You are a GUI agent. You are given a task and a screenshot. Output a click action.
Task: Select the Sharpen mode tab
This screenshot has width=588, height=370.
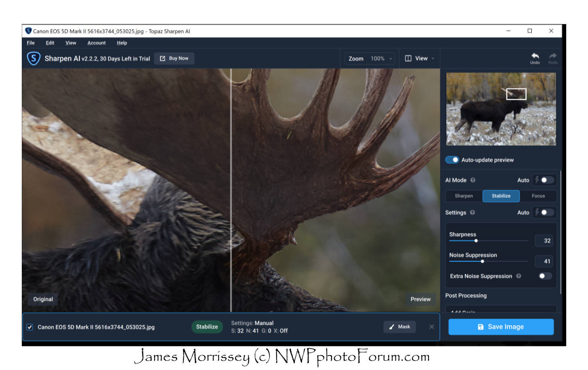click(x=464, y=196)
